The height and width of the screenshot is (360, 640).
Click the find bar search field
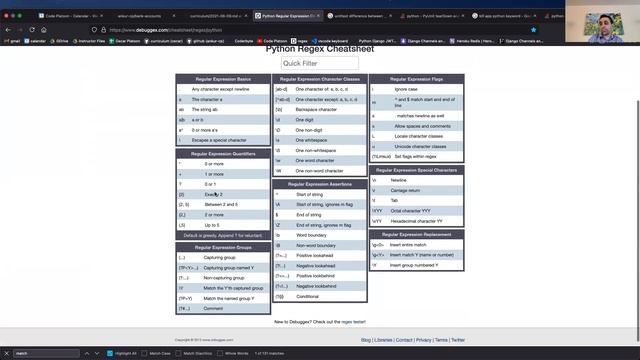pyautogui.click(x=47, y=353)
